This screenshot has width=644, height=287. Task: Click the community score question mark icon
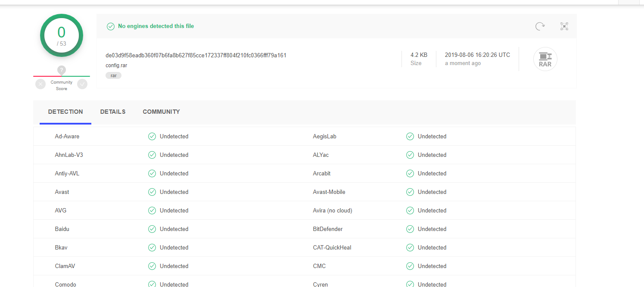(x=62, y=70)
